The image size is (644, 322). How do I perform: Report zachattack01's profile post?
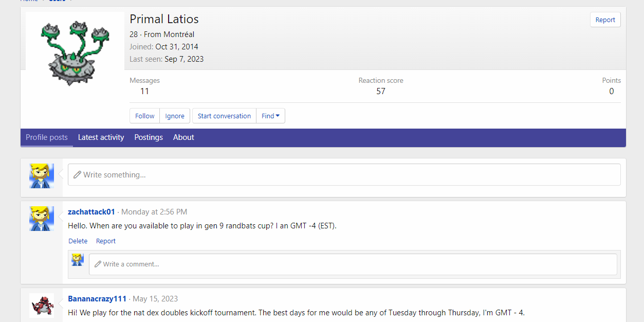pos(106,241)
